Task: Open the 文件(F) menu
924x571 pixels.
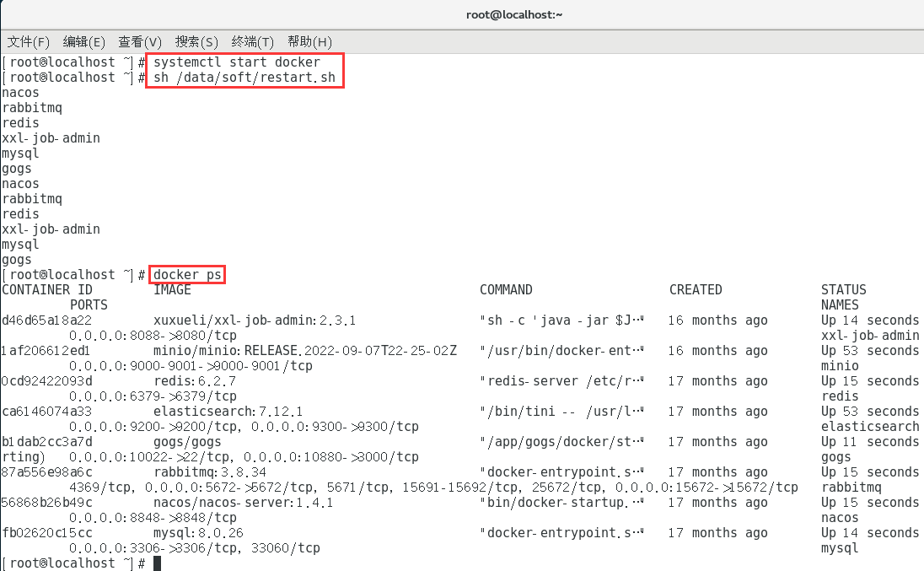Action: click(29, 42)
